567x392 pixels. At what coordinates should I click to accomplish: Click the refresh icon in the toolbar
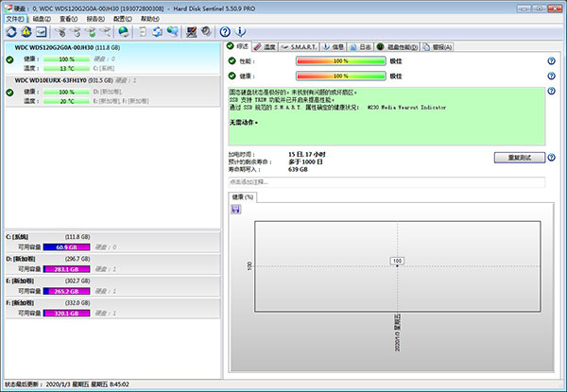point(9,31)
